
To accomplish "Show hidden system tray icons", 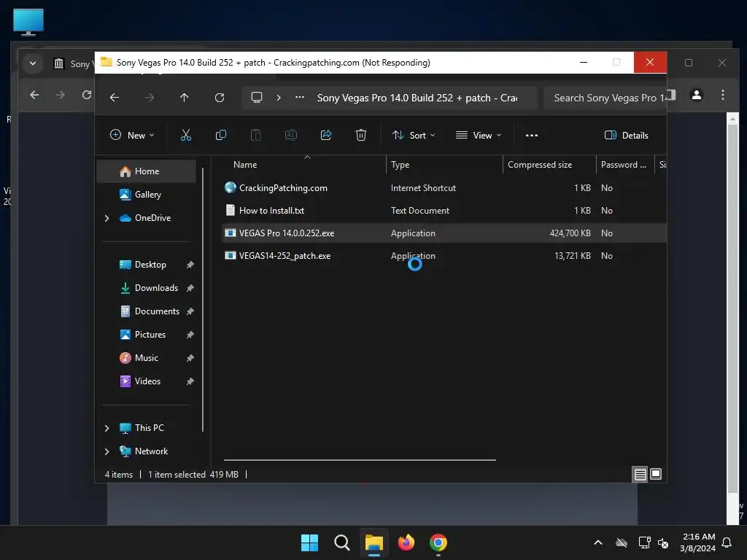I will pyautogui.click(x=598, y=542).
